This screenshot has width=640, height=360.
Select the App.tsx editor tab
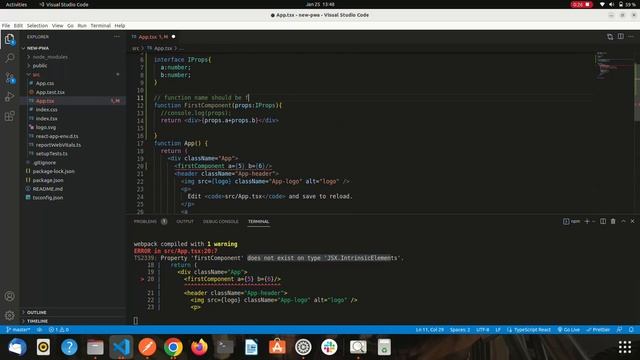coord(153,37)
